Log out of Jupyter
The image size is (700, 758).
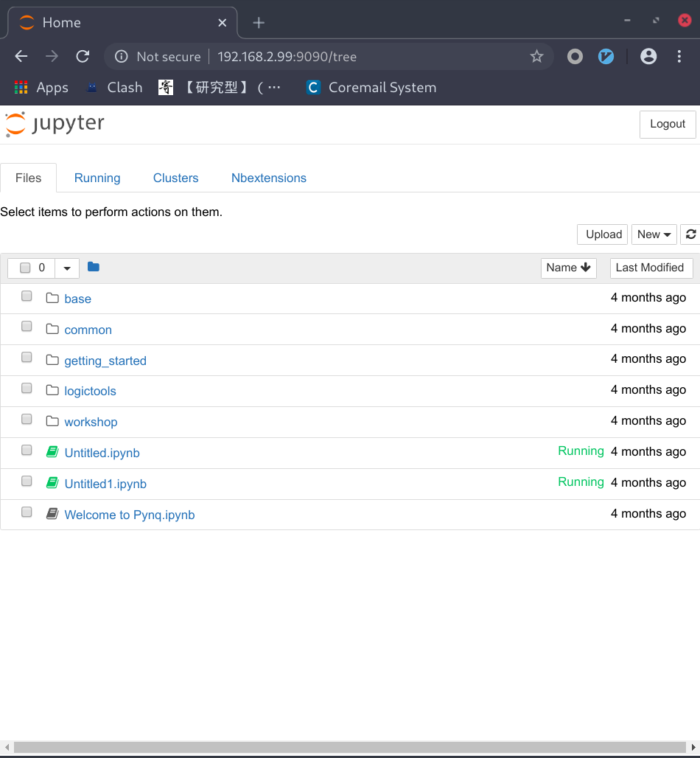point(668,124)
